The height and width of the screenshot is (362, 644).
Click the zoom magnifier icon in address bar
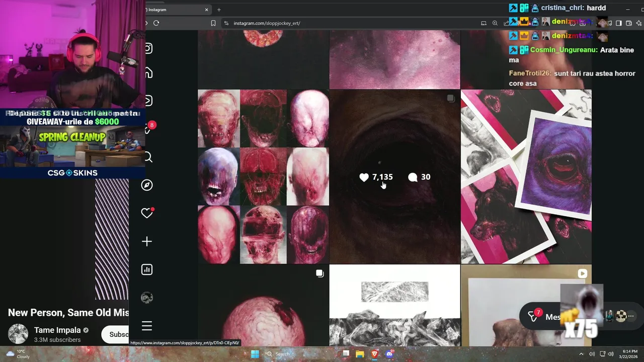point(495,23)
